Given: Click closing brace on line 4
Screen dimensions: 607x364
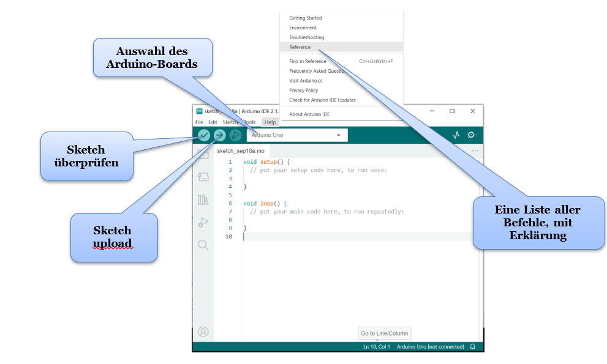Looking at the screenshot, I should 244,187.
